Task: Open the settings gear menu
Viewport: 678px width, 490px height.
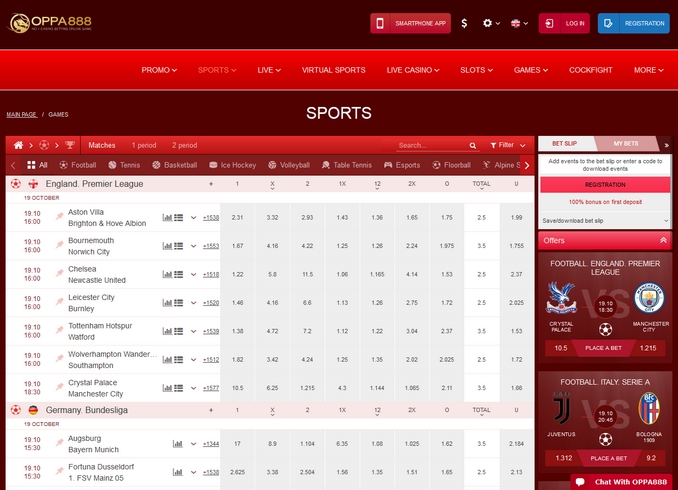Action: click(x=491, y=23)
